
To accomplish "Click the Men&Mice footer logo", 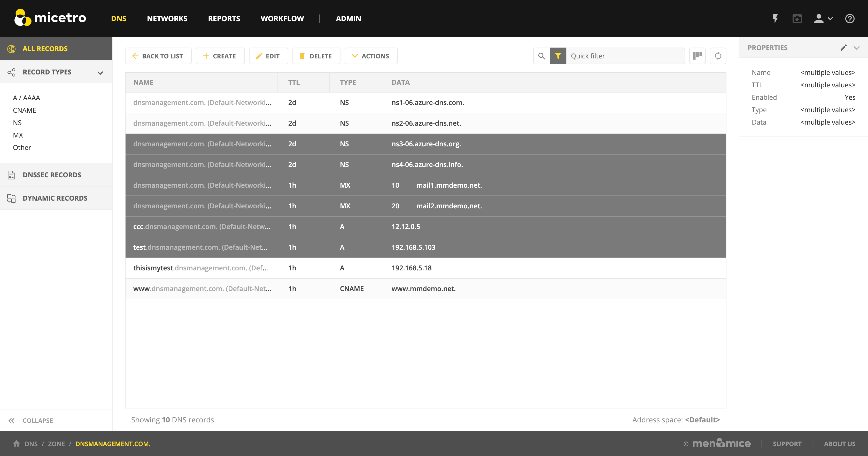I will [722, 443].
